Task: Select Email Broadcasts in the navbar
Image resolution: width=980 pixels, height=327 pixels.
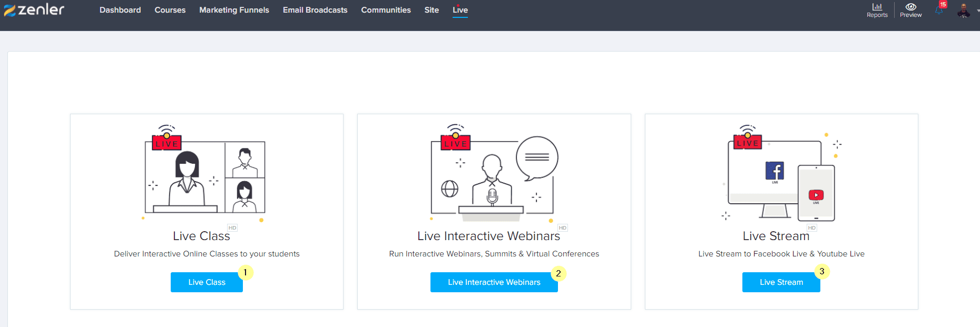Action: pyautogui.click(x=315, y=10)
